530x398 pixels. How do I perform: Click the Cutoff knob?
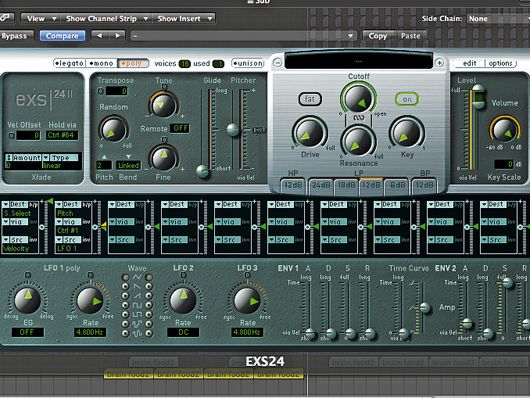359,98
